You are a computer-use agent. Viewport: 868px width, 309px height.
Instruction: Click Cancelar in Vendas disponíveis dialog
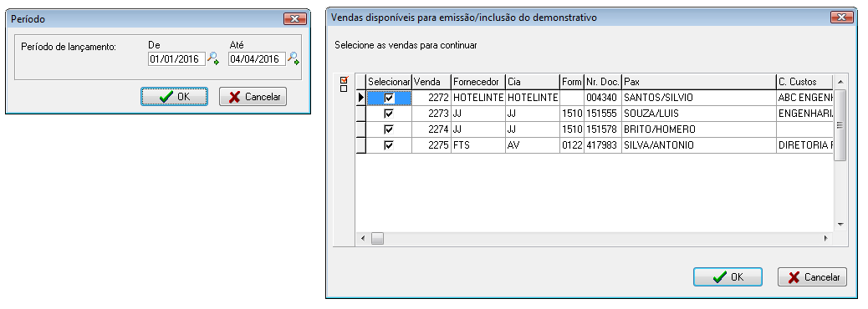812,277
